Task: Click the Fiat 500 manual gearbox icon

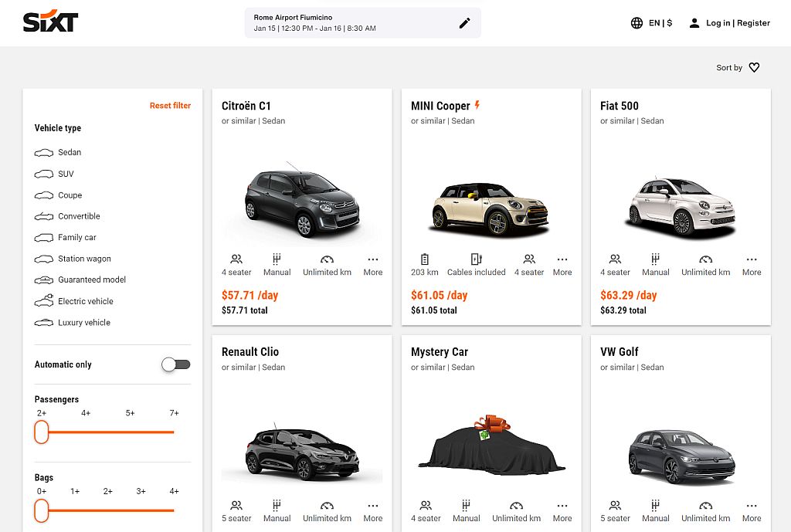Action: coord(655,259)
